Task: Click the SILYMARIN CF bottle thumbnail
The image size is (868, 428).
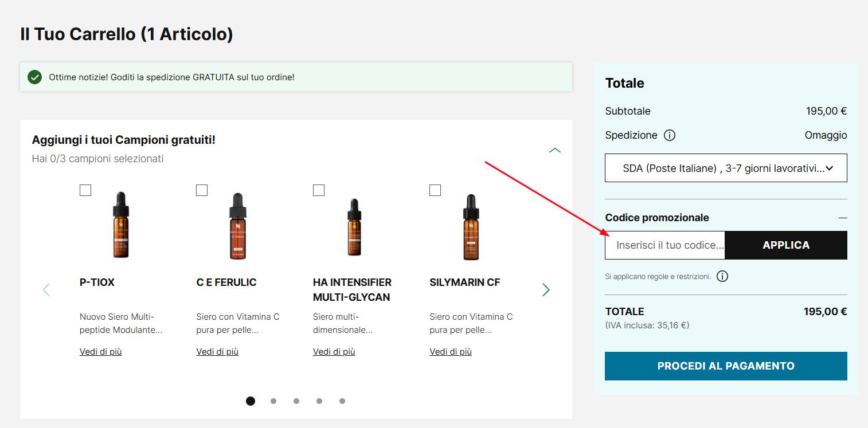Action: coord(471,226)
